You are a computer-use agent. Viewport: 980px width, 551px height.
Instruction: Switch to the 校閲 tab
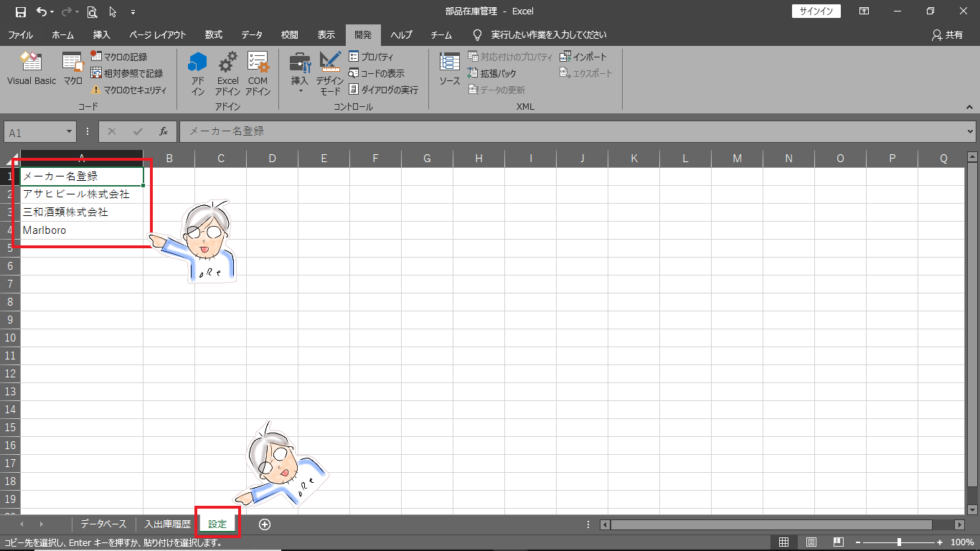(289, 34)
